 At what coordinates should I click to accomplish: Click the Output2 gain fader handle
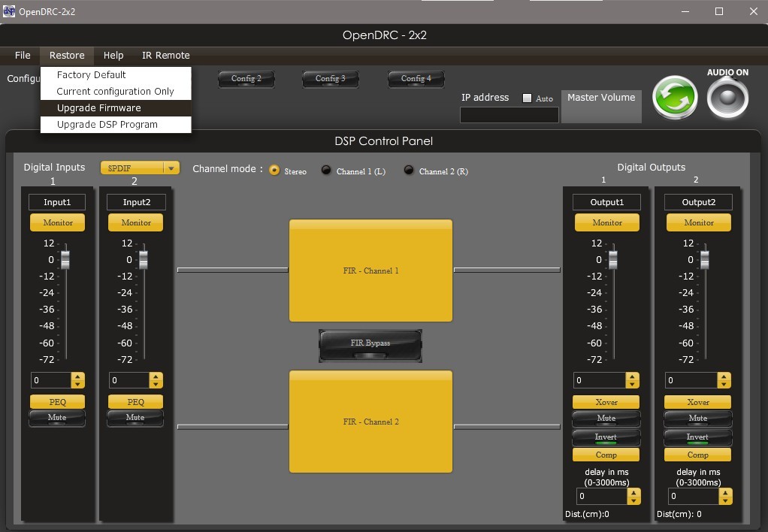(x=705, y=260)
